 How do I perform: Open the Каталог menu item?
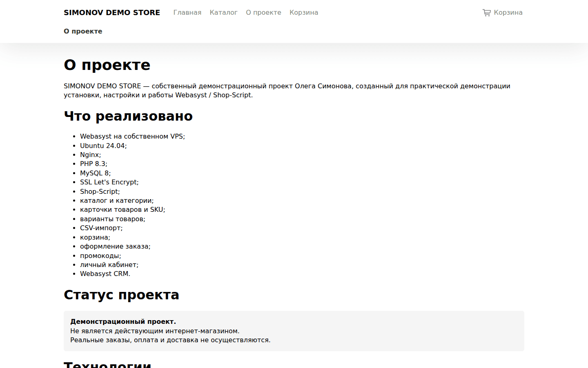[x=223, y=13]
